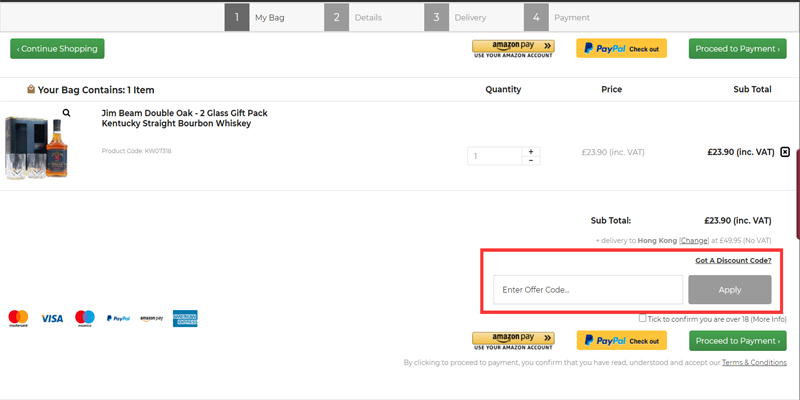Click the Sub Total: label above delivery
The width and height of the screenshot is (800, 400).
(611, 221)
